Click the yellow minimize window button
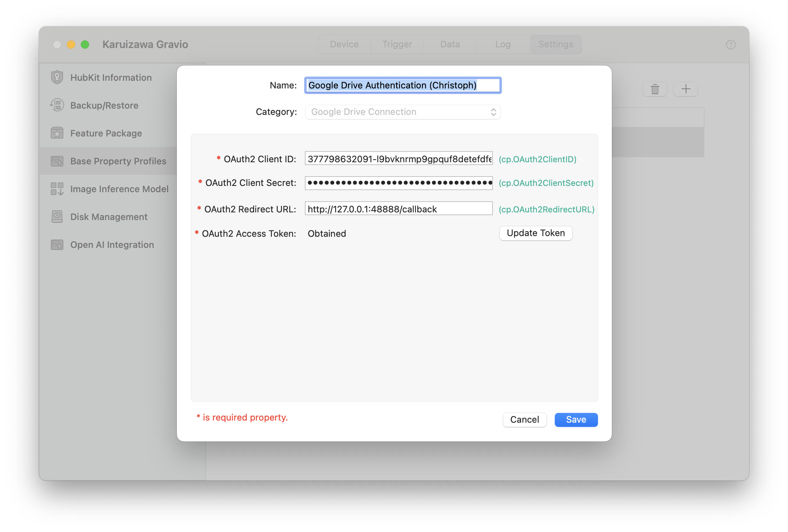 (x=71, y=45)
